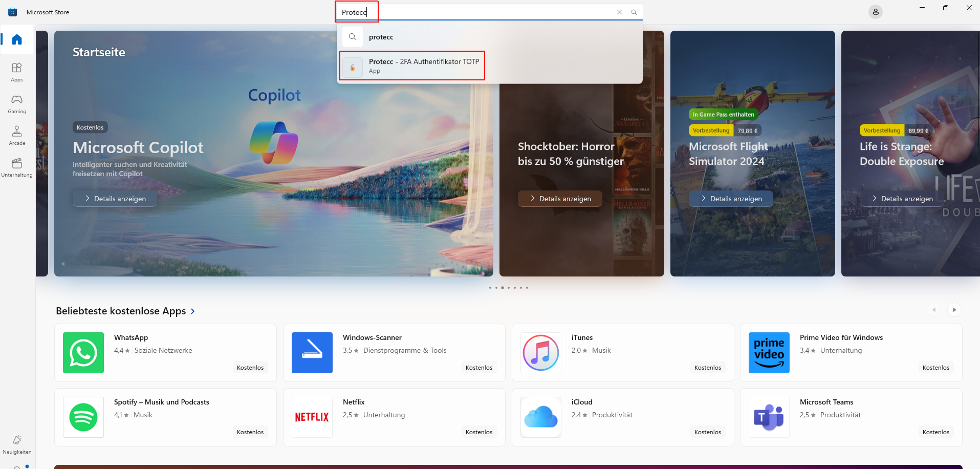Click the Startseite heading

point(99,52)
